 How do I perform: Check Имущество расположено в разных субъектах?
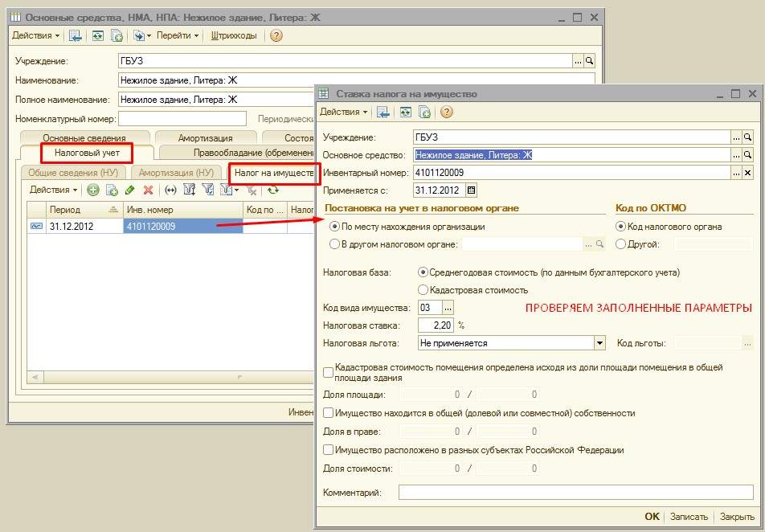[x=328, y=450]
